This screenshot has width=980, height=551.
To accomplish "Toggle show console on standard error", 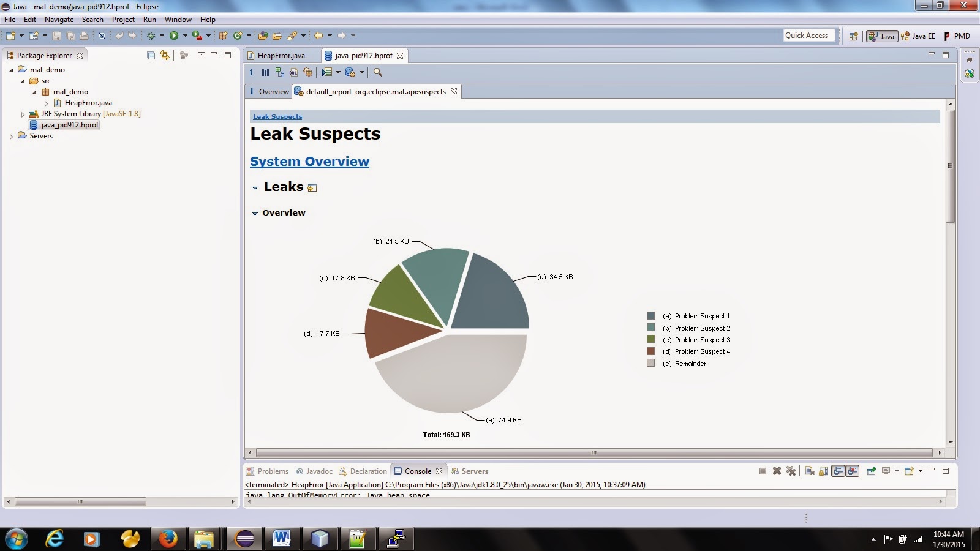I will click(853, 471).
